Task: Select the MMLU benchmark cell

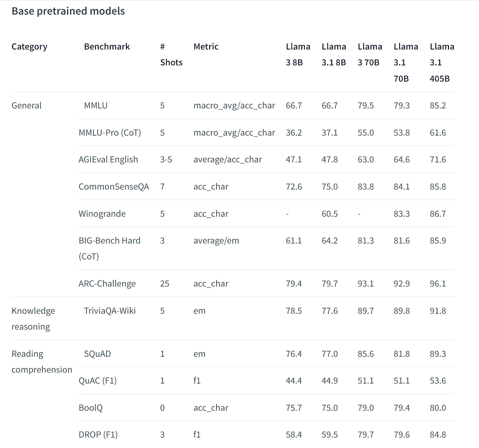Action: (96, 106)
